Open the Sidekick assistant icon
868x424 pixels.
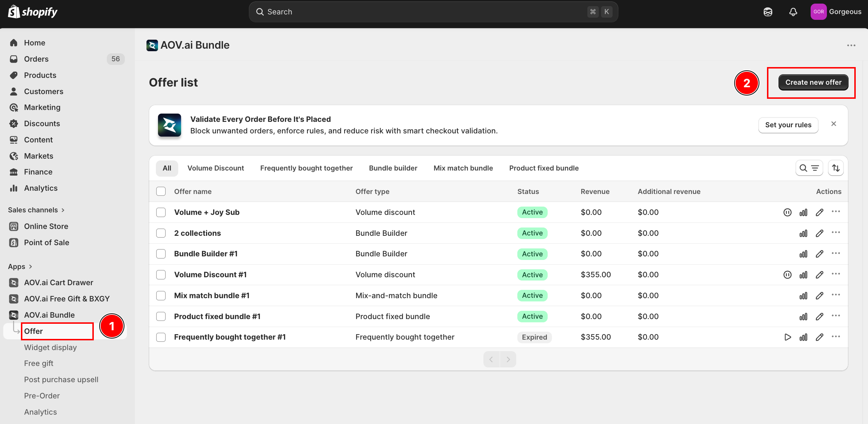pos(768,12)
